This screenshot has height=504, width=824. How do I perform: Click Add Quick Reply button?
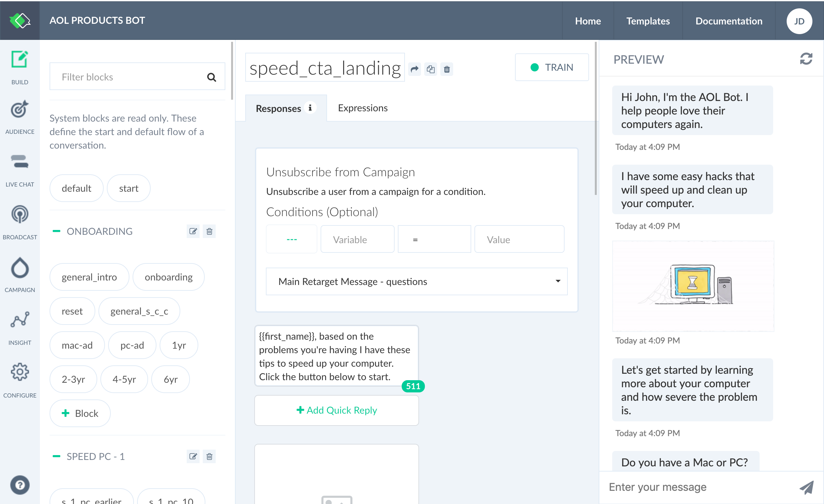point(337,409)
